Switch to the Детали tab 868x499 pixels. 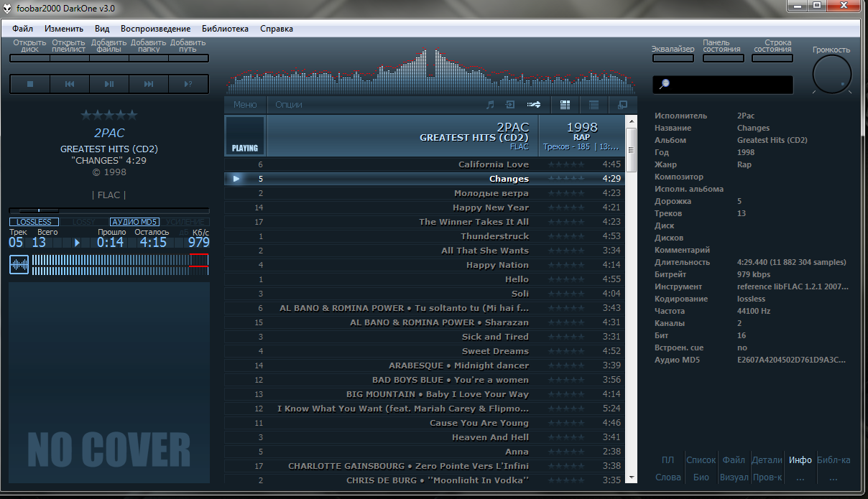coord(767,460)
